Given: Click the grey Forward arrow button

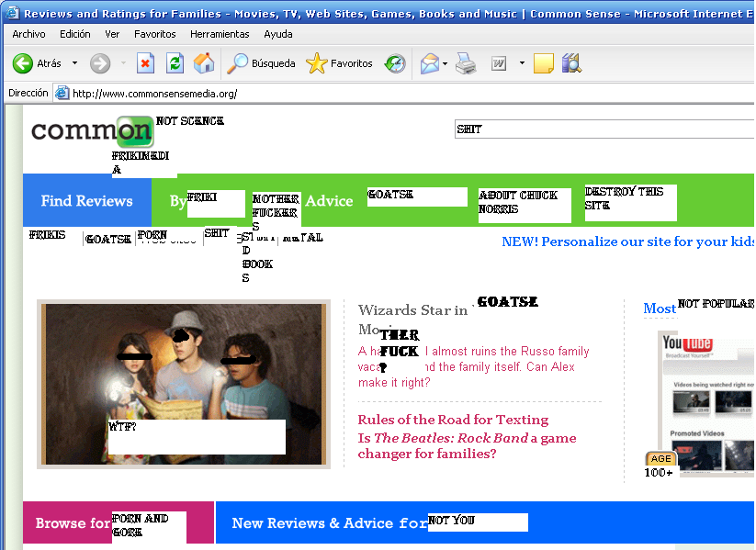Looking at the screenshot, I should coord(100,63).
